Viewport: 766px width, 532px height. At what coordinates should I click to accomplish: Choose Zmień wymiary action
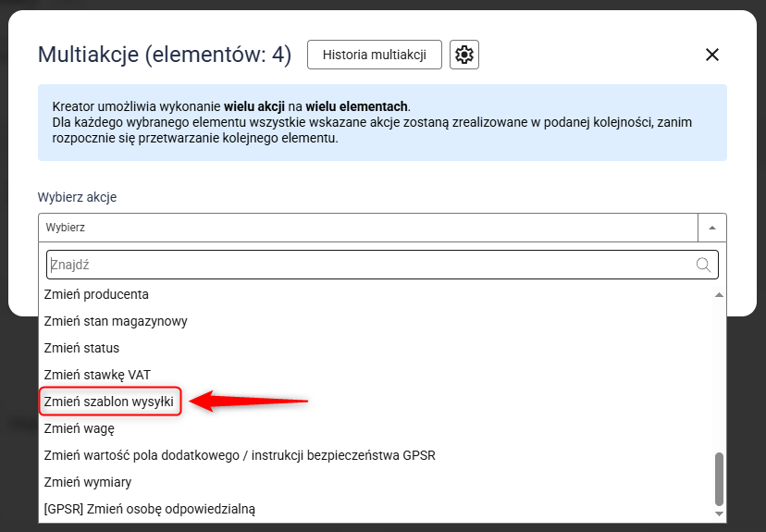tap(87, 482)
